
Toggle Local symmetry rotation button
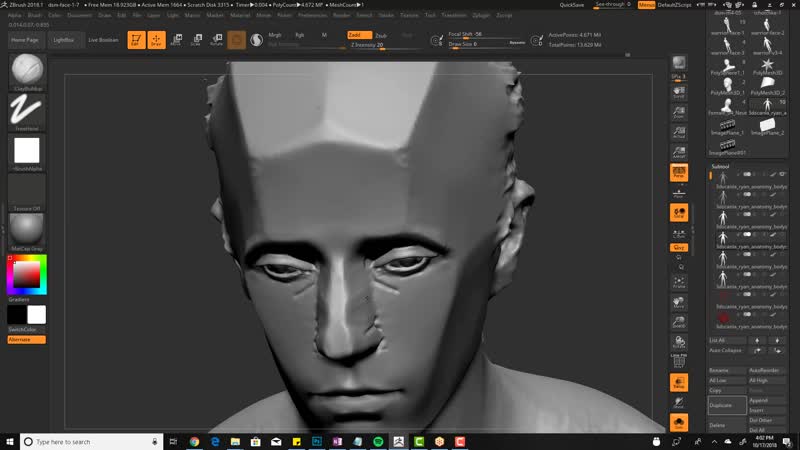pyautogui.click(x=679, y=213)
